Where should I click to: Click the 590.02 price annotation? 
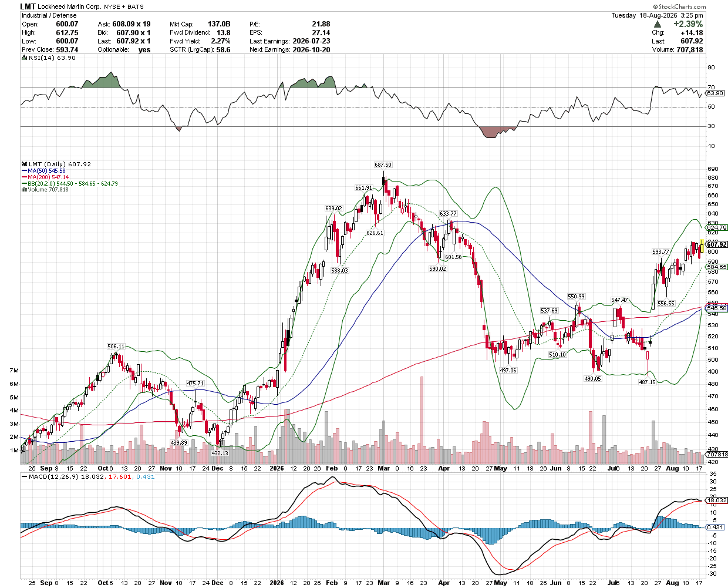click(x=437, y=269)
